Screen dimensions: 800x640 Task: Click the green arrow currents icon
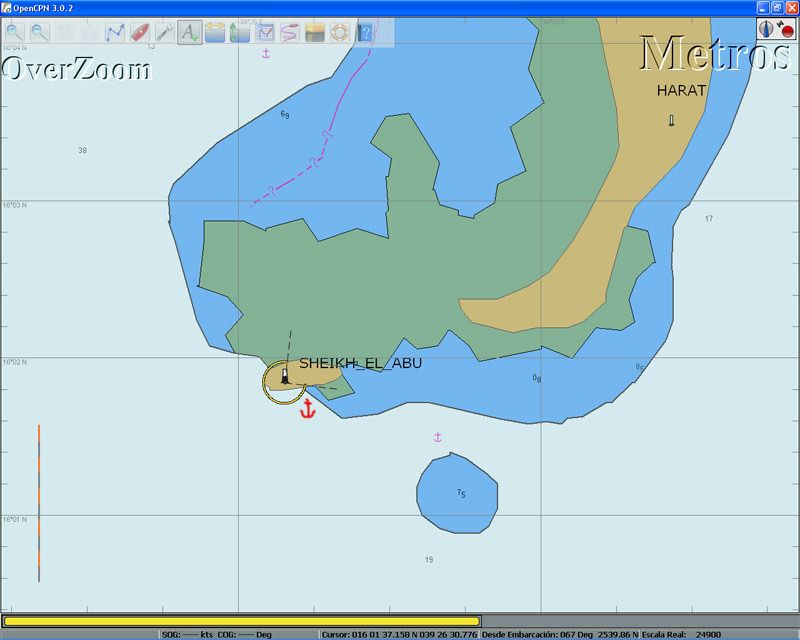[239, 33]
